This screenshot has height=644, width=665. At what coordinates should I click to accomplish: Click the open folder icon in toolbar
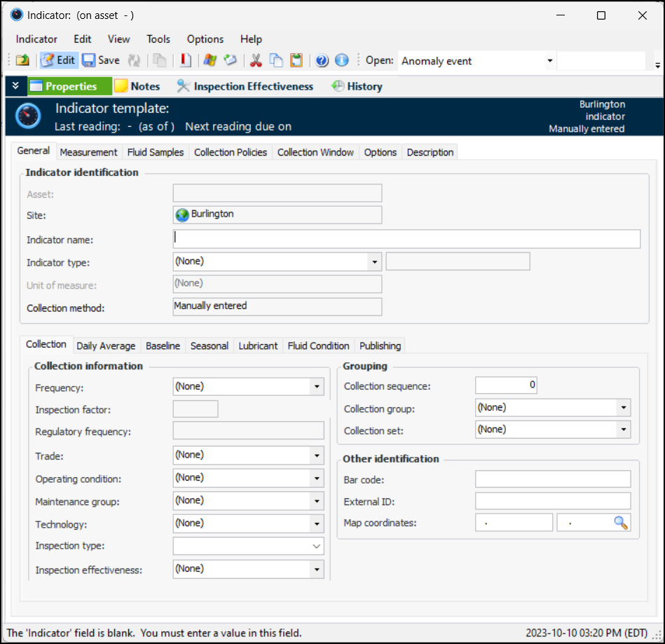tap(22, 60)
